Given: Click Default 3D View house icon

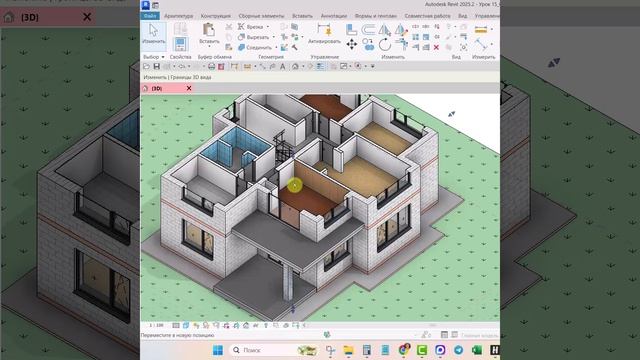Looking at the screenshot, I should (295, 66).
